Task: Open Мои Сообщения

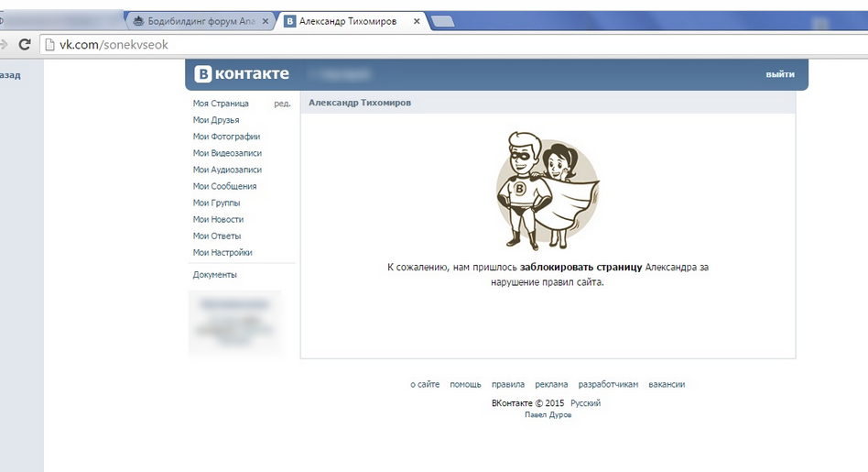Action: click(x=224, y=186)
